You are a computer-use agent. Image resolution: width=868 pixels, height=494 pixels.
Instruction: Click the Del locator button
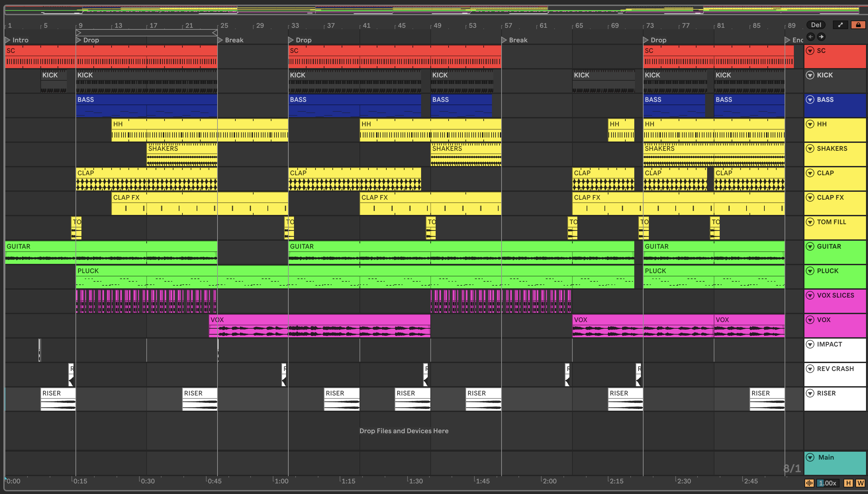tap(816, 25)
